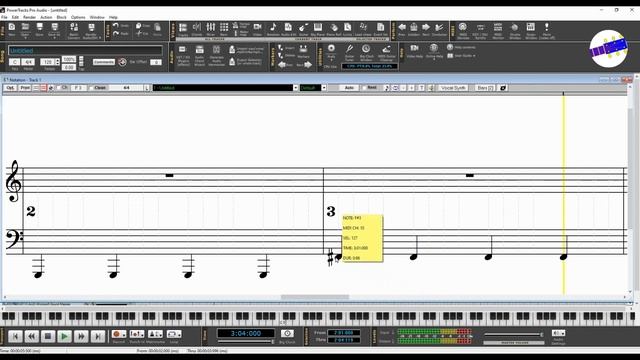The height and width of the screenshot is (360, 640).
Task: Click the Opt. button in notation toolbar
Action: pos(10,88)
